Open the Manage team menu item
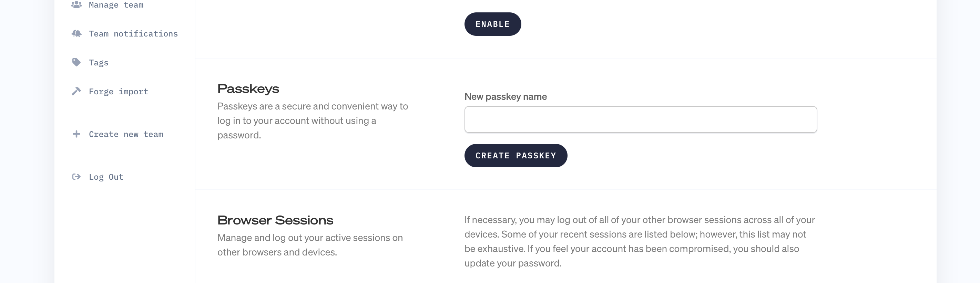This screenshot has height=283, width=980. (x=116, y=5)
